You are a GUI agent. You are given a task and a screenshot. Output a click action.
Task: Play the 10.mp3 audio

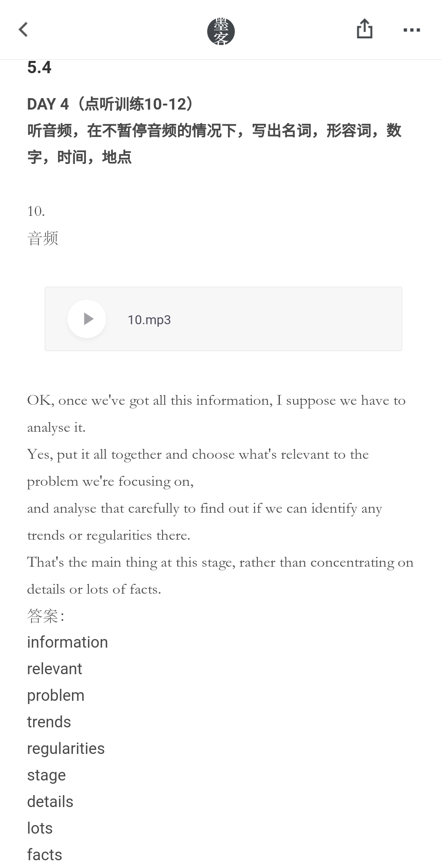click(x=87, y=319)
